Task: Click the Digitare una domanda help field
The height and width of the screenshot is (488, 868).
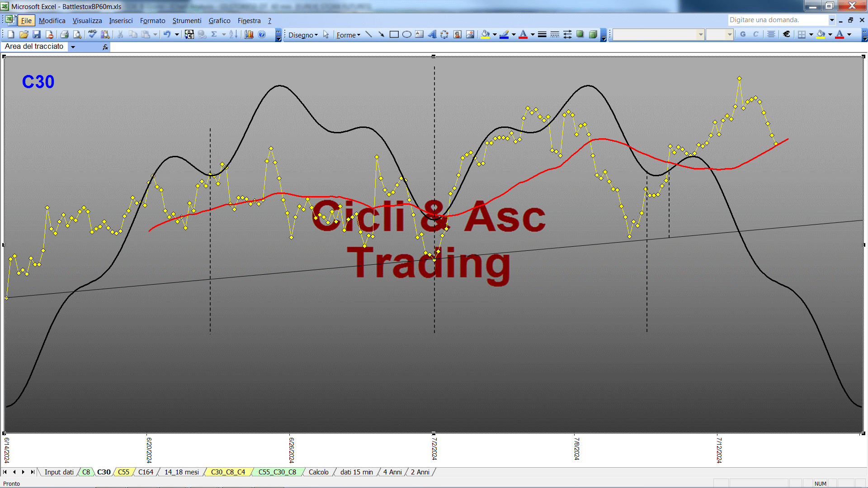Action: (x=778, y=20)
